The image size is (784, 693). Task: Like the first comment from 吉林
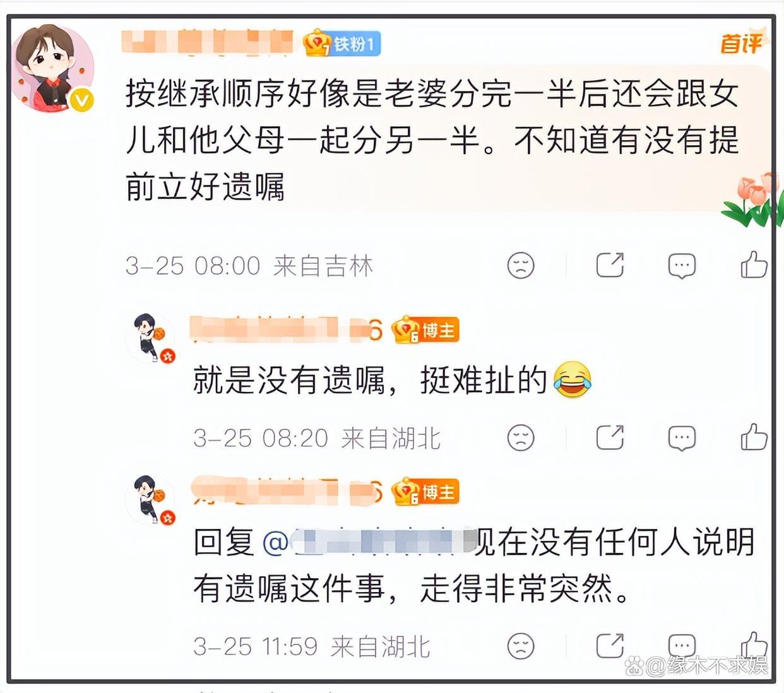[x=754, y=265]
